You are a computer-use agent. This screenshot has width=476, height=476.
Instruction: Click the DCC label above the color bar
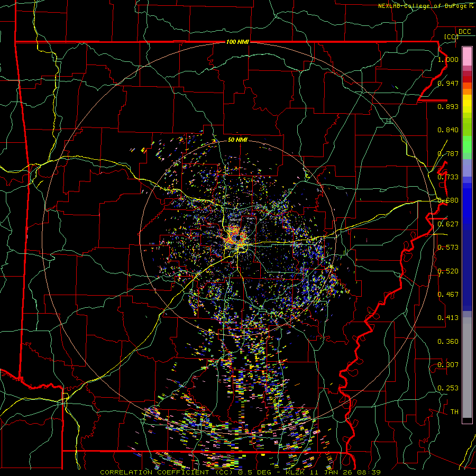click(464, 32)
